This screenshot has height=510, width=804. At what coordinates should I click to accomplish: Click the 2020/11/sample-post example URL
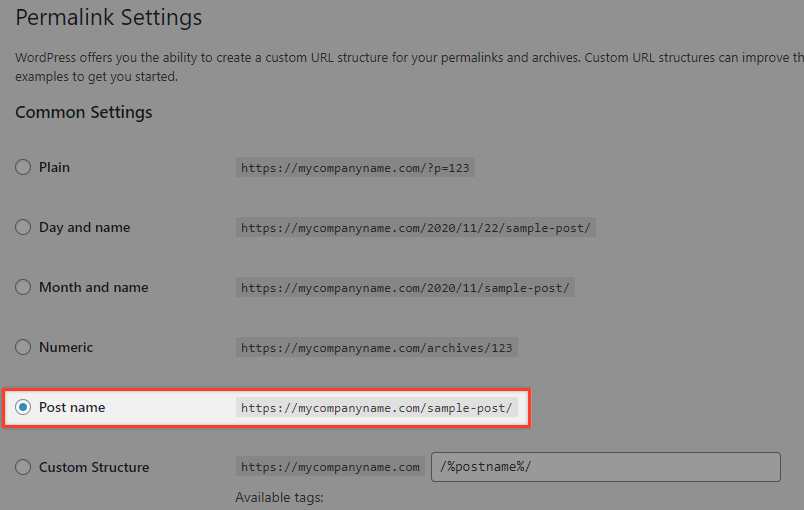pos(405,288)
